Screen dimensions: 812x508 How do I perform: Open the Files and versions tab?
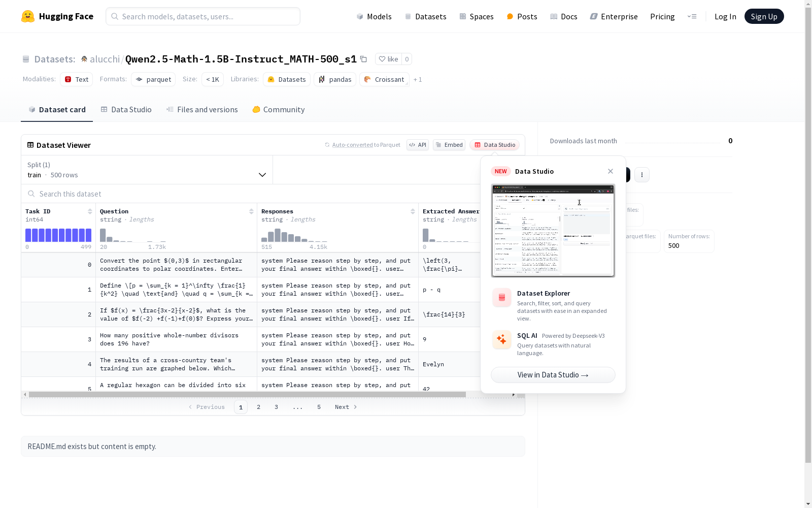point(202,110)
